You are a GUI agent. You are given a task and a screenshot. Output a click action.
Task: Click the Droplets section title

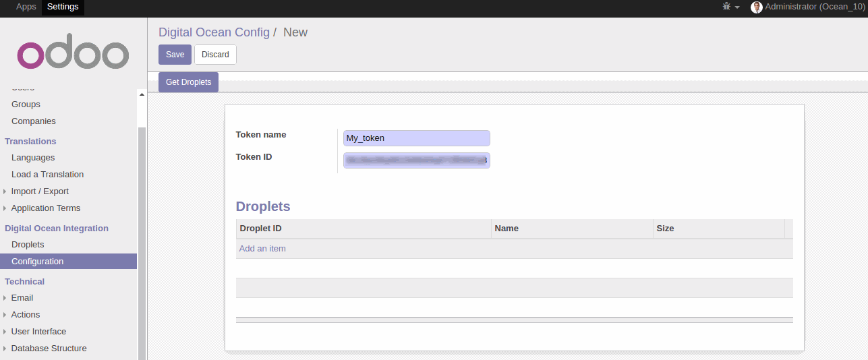pyautogui.click(x=263, y=207)
